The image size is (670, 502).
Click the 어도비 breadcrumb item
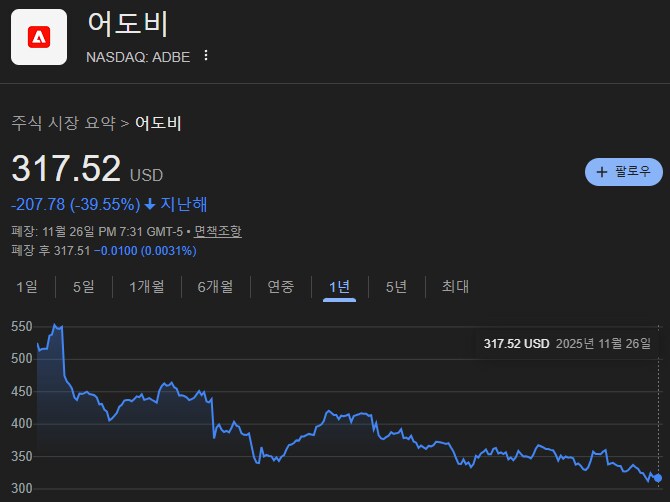coord(158,123)
